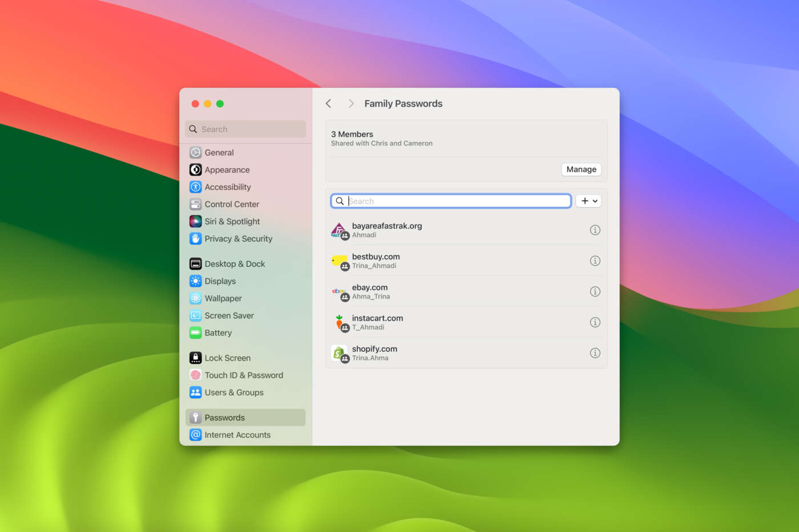
Task: Click the info button for shopify.com
Action: point(595,352)
